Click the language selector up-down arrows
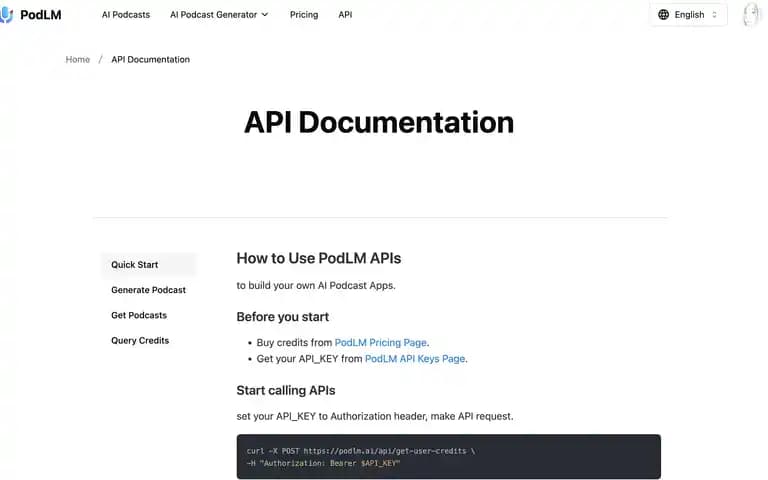This screenshot has width=768, height=480. pos(714,15)
